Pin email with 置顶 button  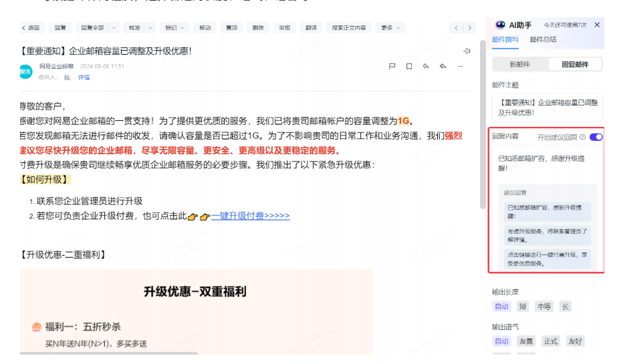click(x=231, y=27)
